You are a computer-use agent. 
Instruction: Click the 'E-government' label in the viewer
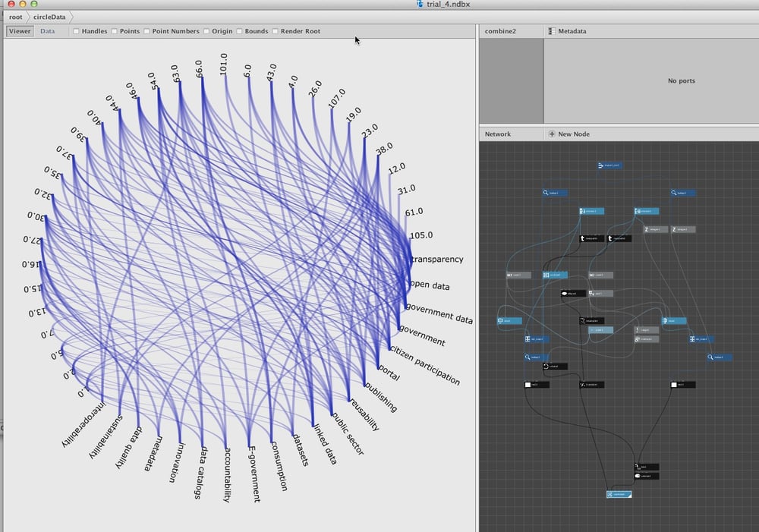tap(254, 474)
